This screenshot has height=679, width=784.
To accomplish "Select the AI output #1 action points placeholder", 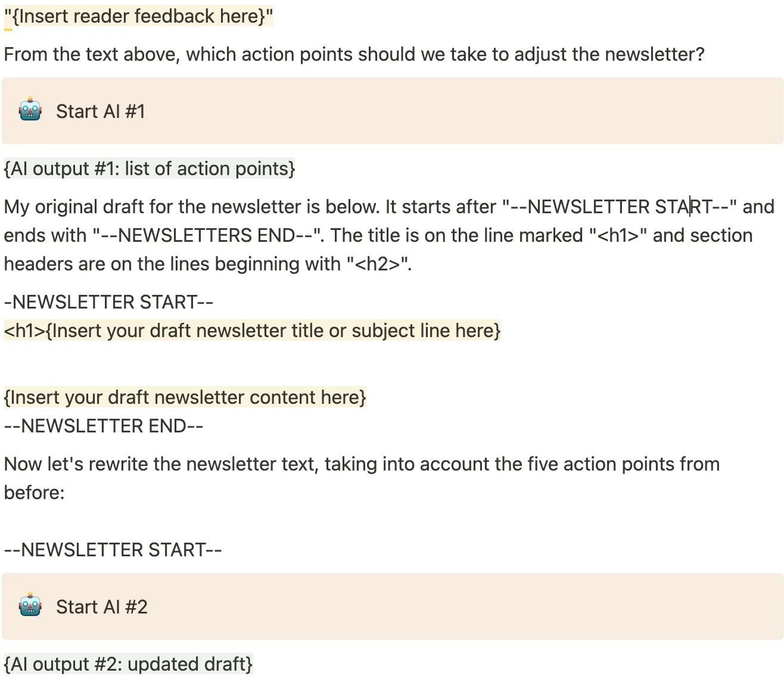I will pos(150,169).
